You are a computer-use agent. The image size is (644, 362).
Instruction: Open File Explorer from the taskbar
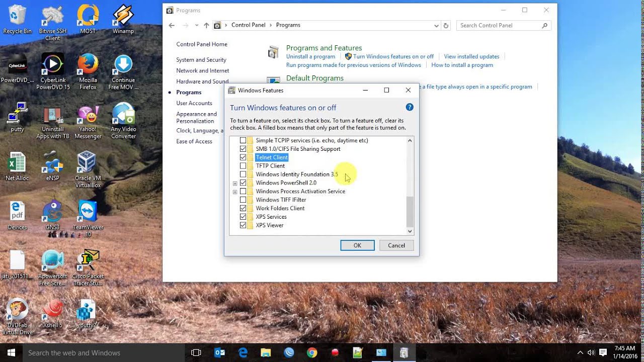point(266,353)
